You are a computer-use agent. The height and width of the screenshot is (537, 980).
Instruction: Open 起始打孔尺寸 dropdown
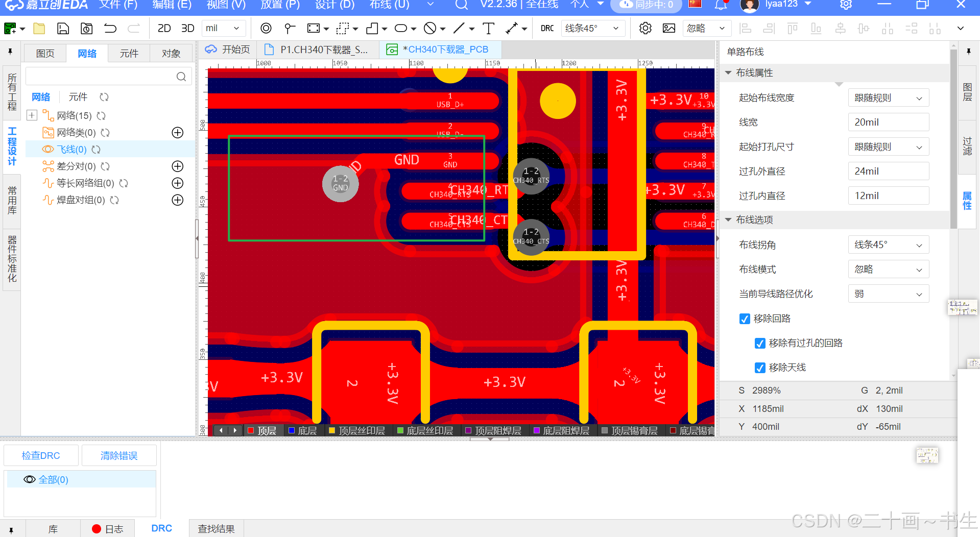(888, 147)
